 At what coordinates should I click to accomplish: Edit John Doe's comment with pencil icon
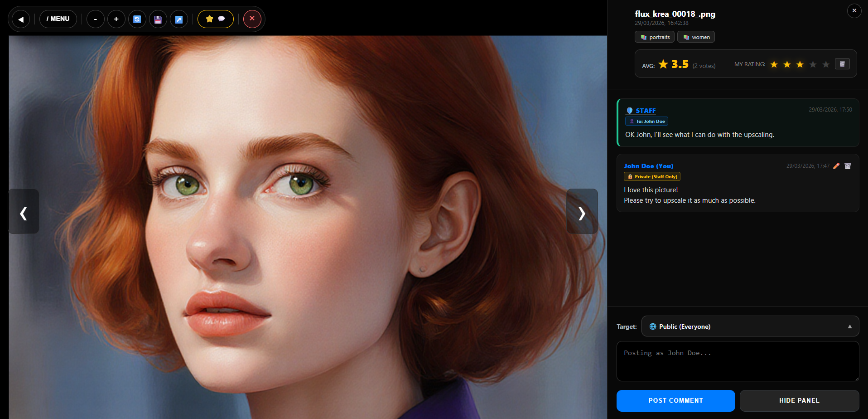[x=836, y=166]
